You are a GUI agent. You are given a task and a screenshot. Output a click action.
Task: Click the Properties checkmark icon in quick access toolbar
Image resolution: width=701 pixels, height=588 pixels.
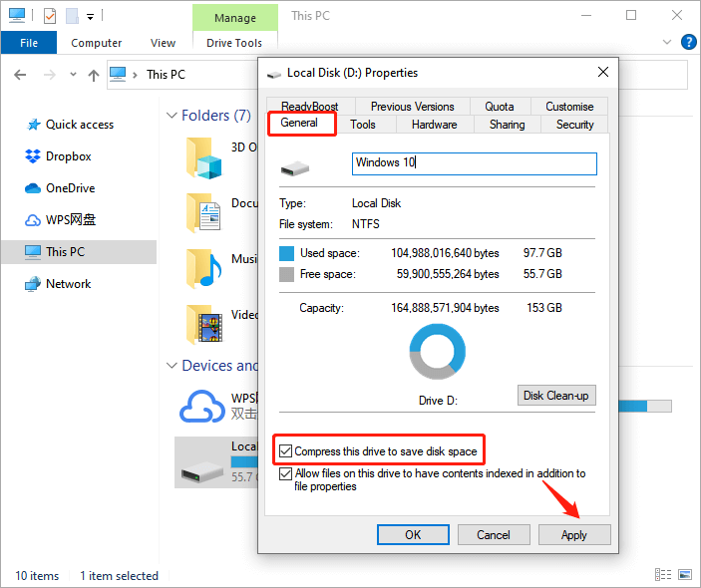[50, 16]
